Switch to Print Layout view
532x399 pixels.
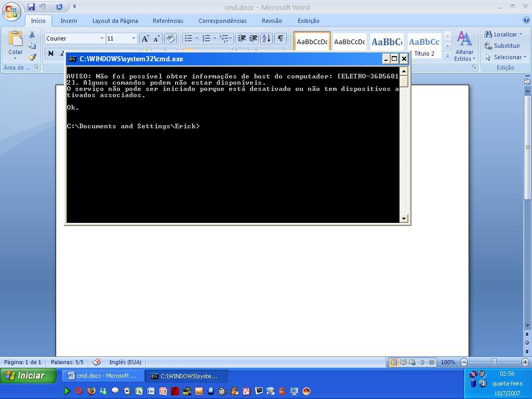coord(394,362)
